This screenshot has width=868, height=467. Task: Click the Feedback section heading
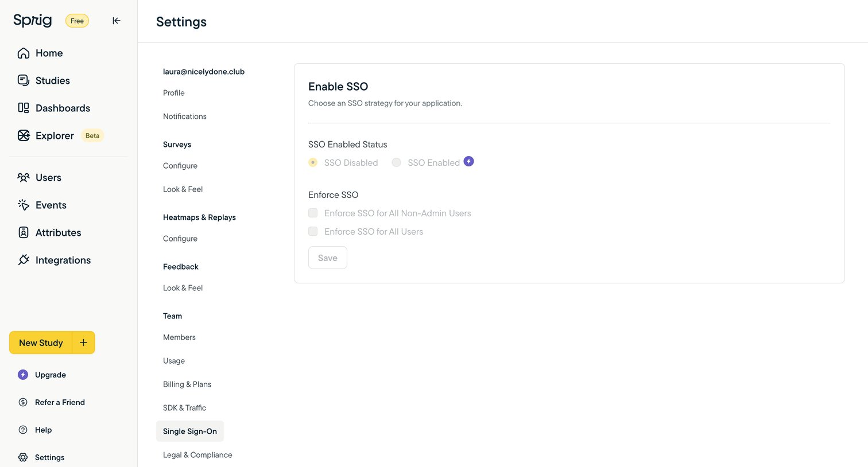[x=181, y=267]
